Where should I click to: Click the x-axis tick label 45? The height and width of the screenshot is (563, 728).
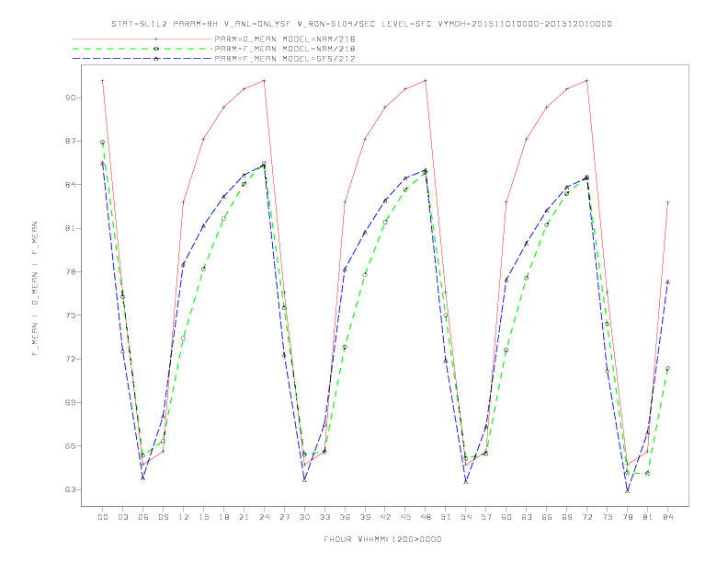coord(405,517)
